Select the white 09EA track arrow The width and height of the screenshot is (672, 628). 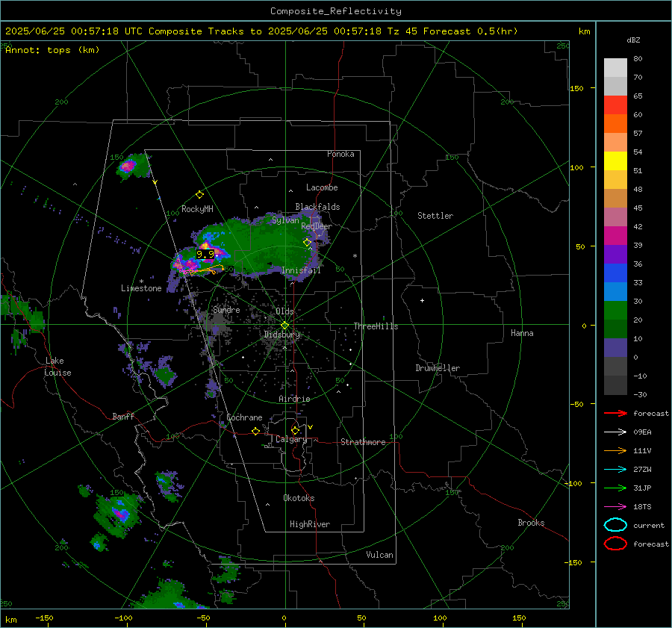615,432
